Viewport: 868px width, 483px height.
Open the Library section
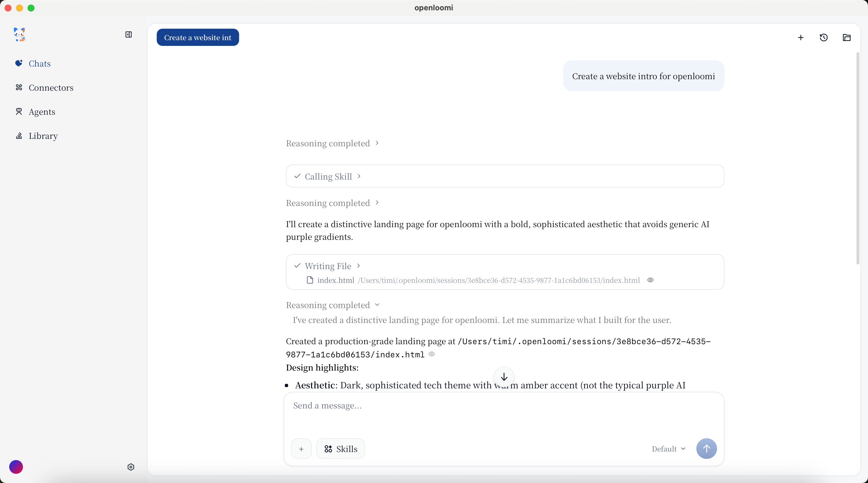click(x=36, y=136)
